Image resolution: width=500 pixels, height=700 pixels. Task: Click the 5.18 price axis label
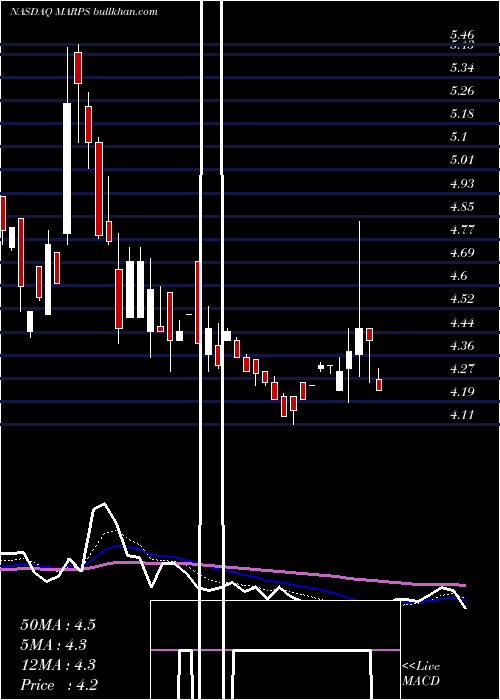coord(462,114)
